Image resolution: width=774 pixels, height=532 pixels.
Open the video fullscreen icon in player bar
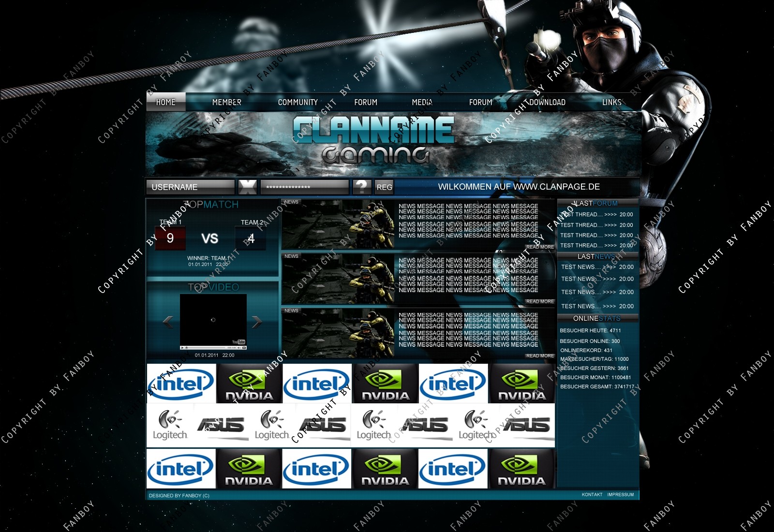pyautogui.click(x=244, y=348)
